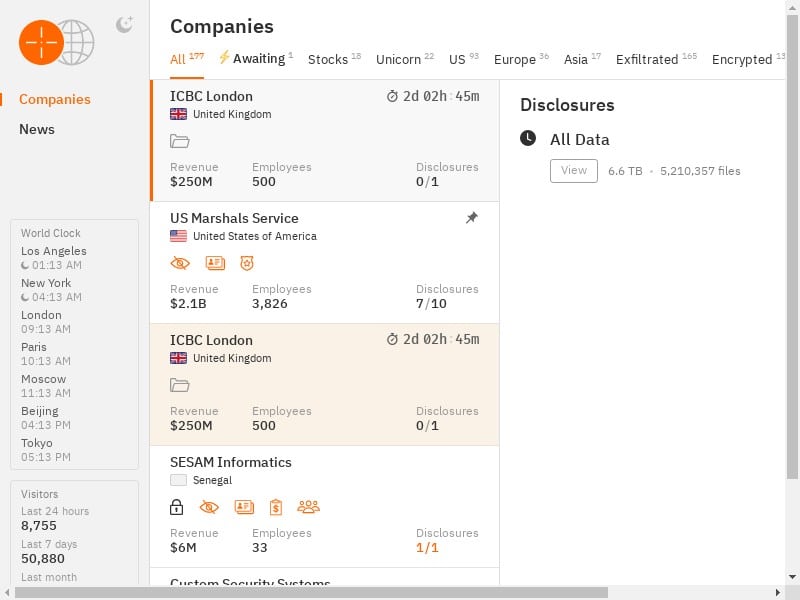
Task: Switch to the Stocks tab
Action: (334, 59)
